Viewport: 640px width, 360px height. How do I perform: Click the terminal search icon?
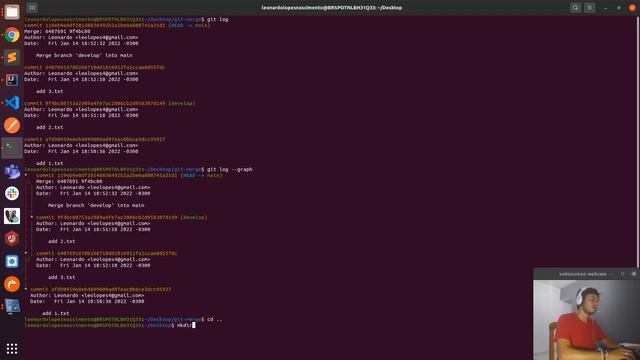(x=576, y=8)
